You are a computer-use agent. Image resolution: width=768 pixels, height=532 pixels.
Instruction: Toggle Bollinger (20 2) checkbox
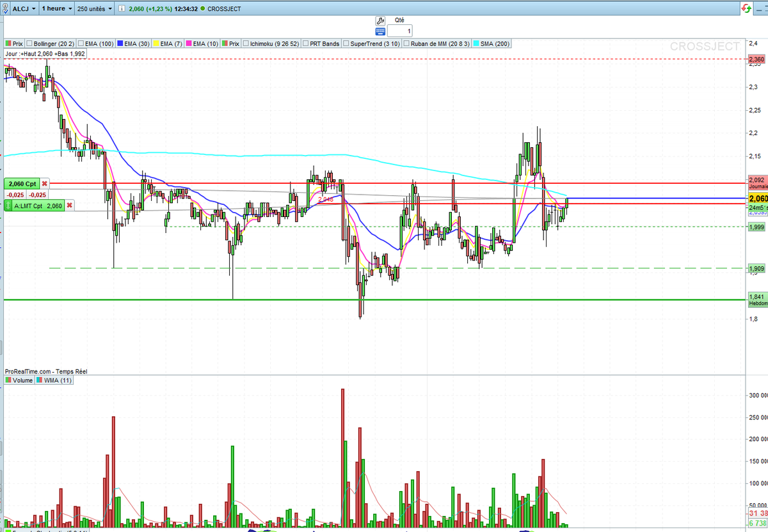pos(29,44)
